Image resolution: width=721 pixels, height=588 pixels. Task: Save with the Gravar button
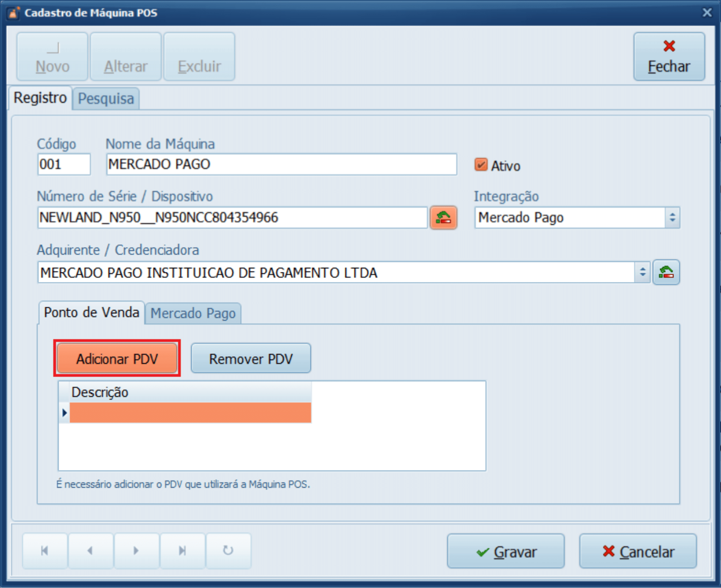point(505,551)
